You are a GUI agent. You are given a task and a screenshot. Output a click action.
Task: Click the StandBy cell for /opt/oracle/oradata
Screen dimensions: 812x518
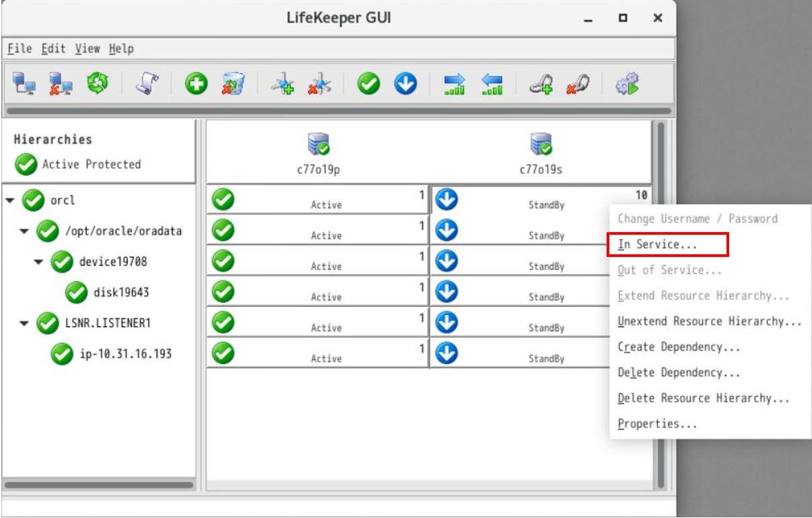520,230
